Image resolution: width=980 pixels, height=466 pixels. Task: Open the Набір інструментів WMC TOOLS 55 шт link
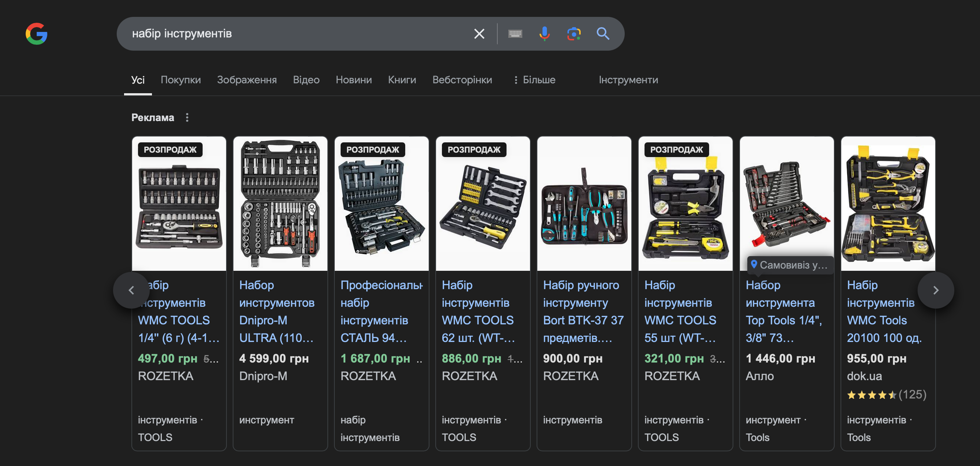[x=680, y=311]
